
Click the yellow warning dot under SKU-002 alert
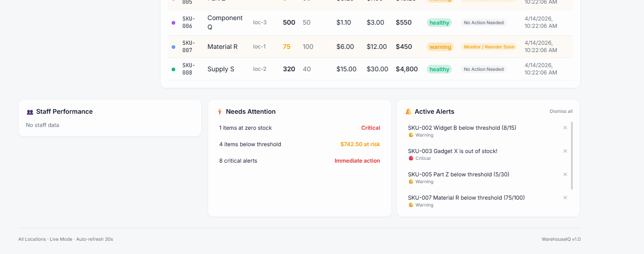coord(411,135)
